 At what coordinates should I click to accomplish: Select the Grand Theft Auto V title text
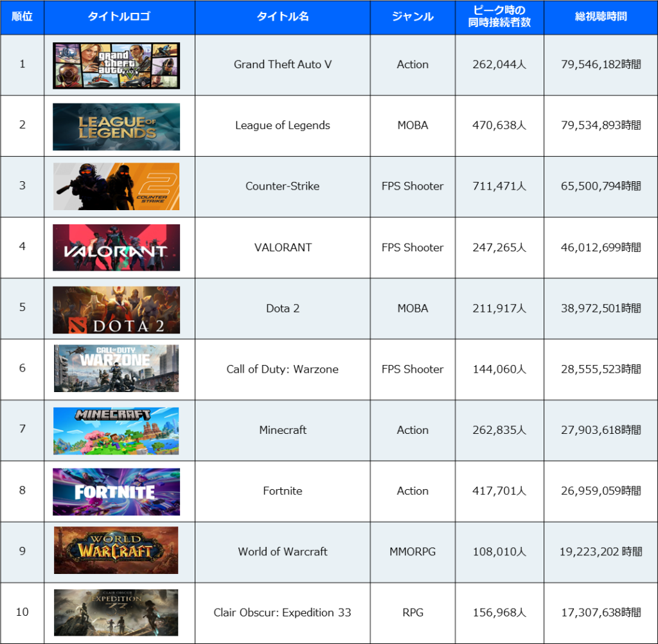283,64
